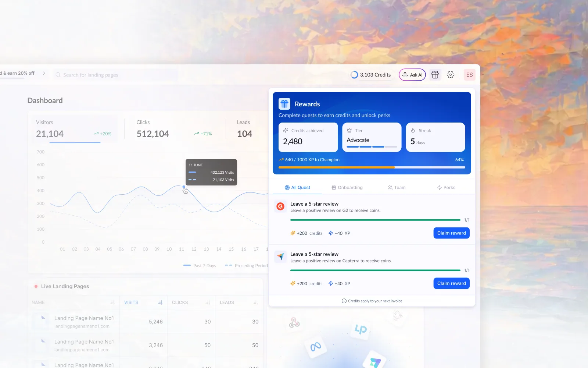
Task: Click the +20% trend arrow for Visitors
Action: coord(96,134)
